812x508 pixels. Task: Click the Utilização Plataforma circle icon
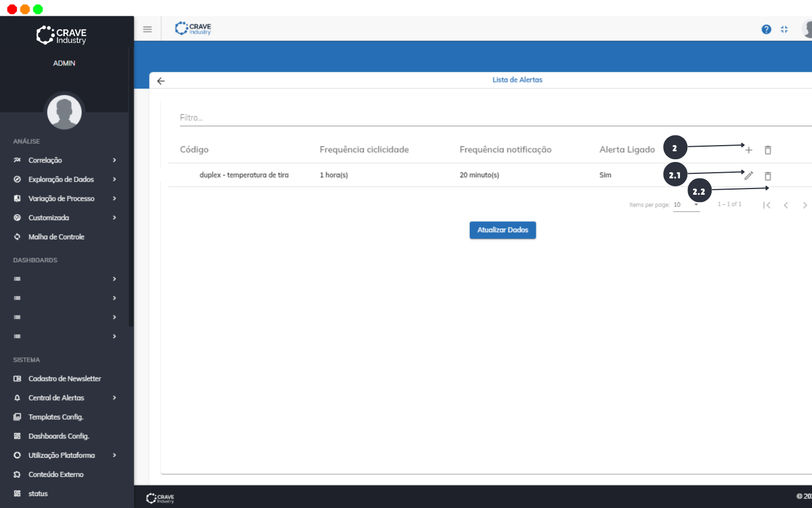(17, 456)
